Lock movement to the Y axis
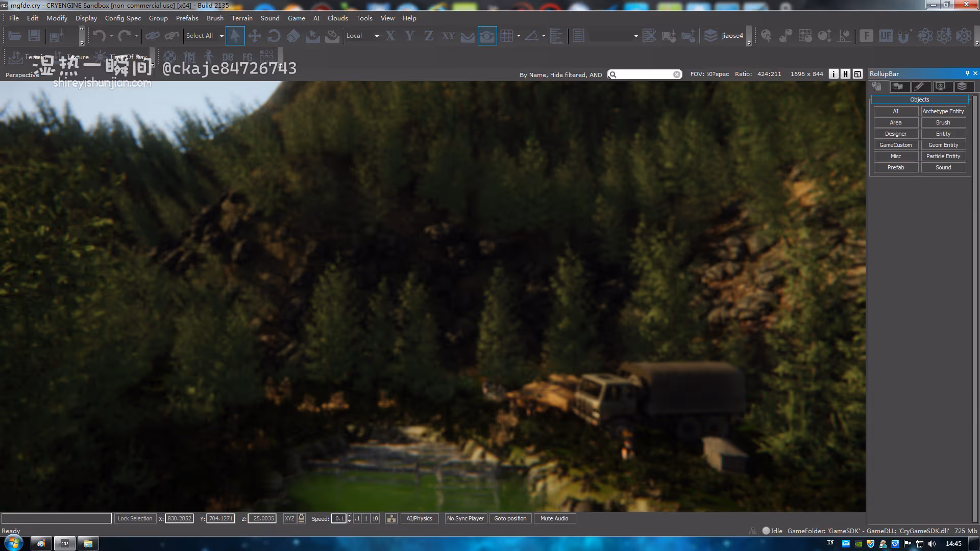 409,36
